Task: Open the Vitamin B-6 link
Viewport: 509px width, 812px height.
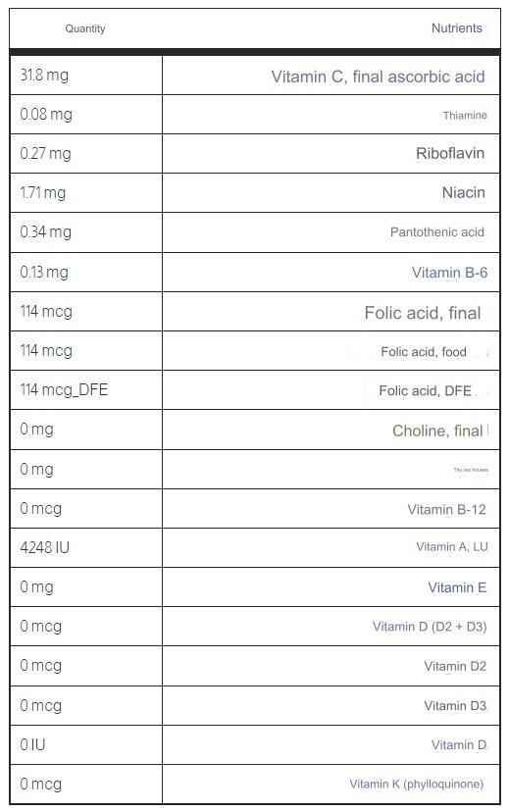Action: click(x=449, y=273)
